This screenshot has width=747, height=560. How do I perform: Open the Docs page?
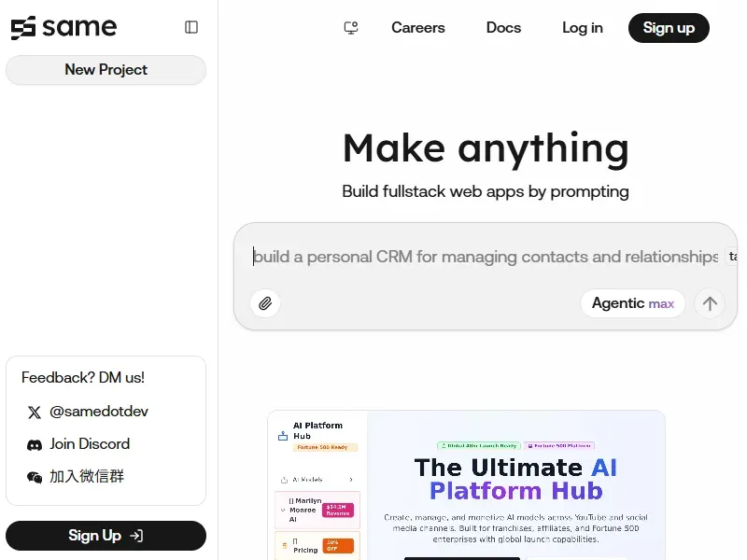pos(503,28)
